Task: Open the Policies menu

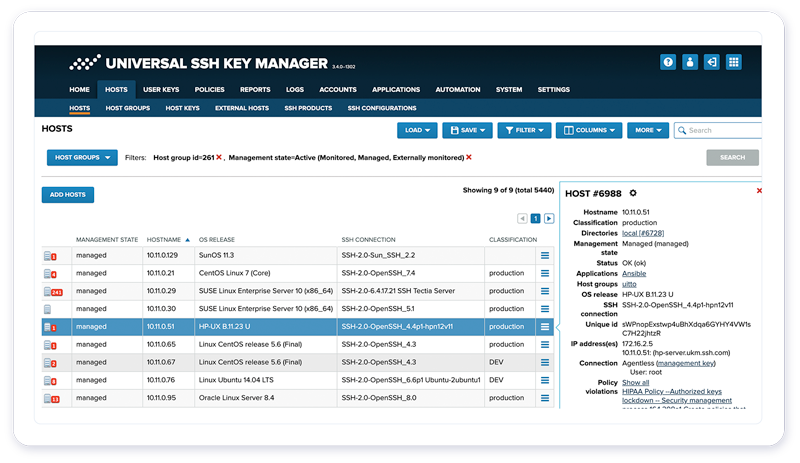Action: pos(209,90)
